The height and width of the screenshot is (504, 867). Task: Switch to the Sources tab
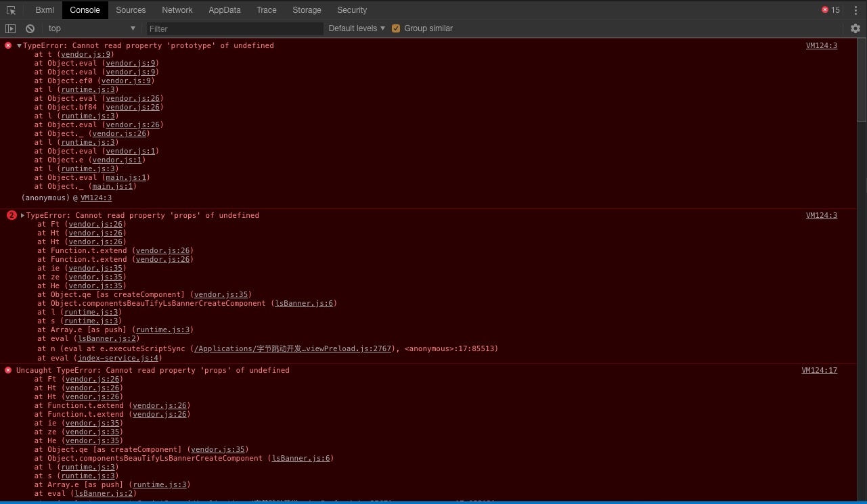coord(131,10)
